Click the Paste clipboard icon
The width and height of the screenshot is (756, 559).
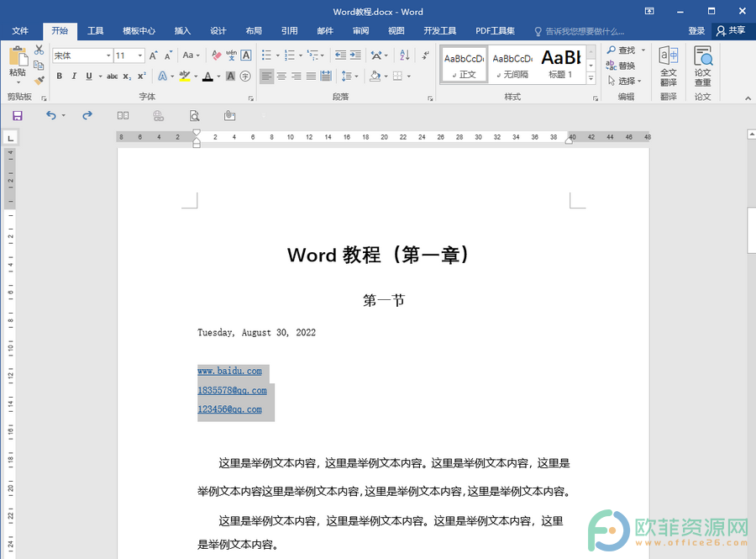[18, 57]
